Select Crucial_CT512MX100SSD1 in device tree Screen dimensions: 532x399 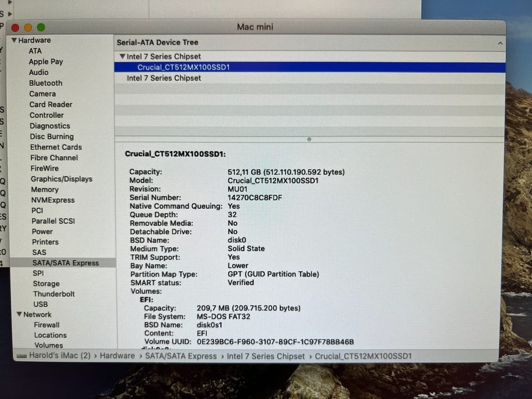309,67
